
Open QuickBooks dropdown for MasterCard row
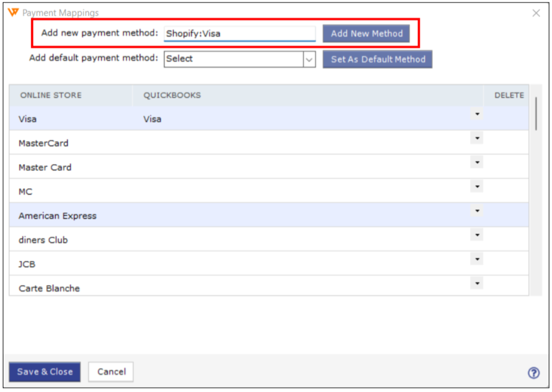coord(477,138)
